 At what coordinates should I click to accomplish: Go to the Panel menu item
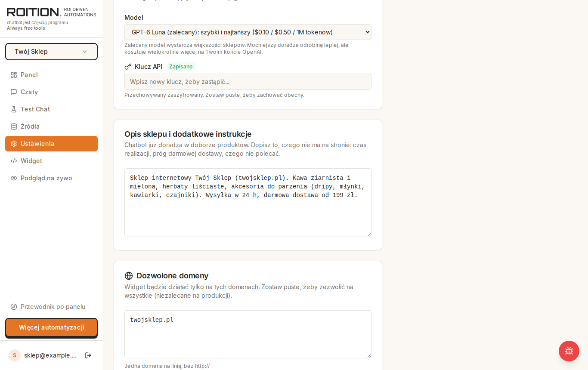coord(52,75)
